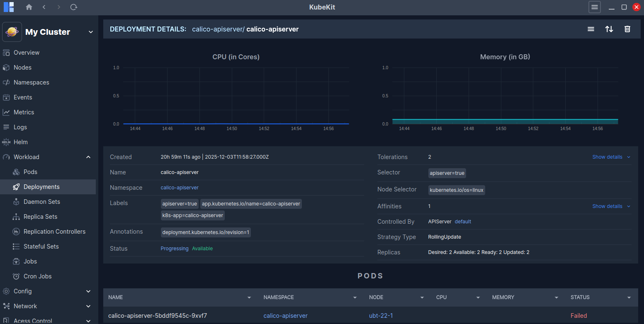Go back using the left arrow icon
The height and width of the screenshot is (324, 644).
[x=44, y=7]
